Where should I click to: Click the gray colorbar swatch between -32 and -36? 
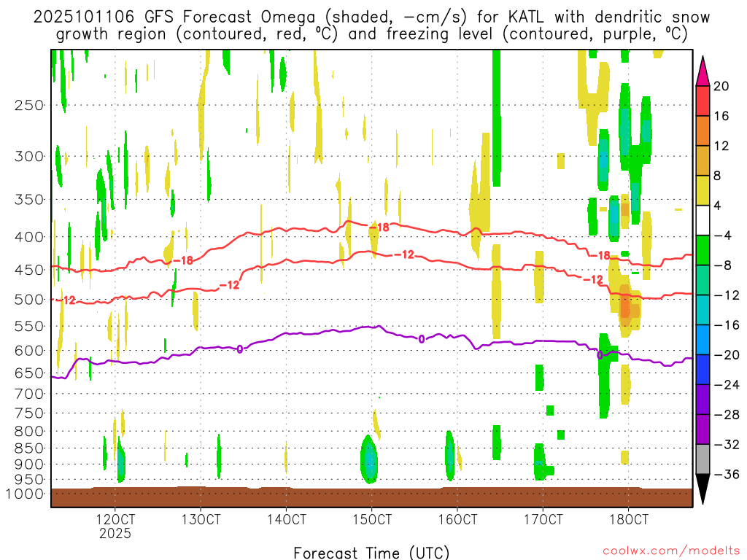(703, 459)
